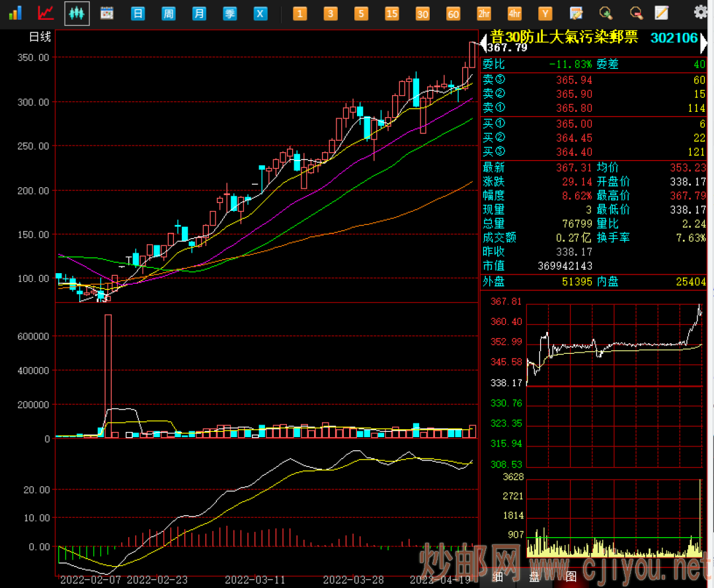Screen dimensions: 714x588
Task: Open the notes pencil icon
Action: [661, 13]
